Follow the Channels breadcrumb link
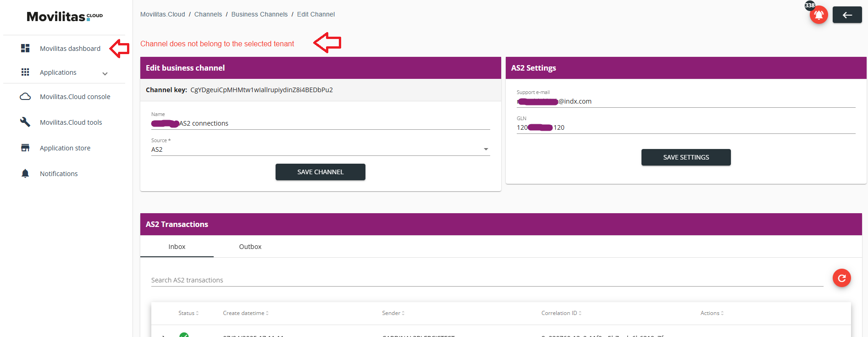The width and height of the screenshot is (868, 337). pos(208,14)
